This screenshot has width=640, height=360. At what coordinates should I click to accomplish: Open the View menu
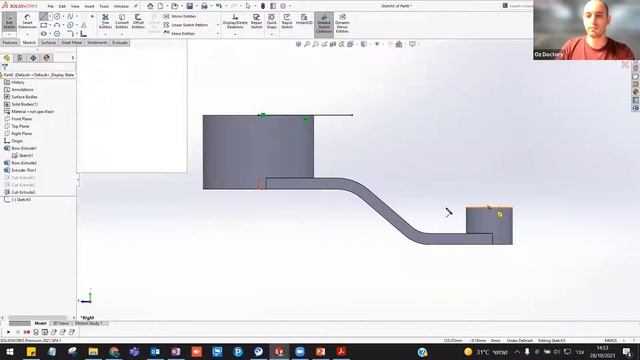click(75, 6)
